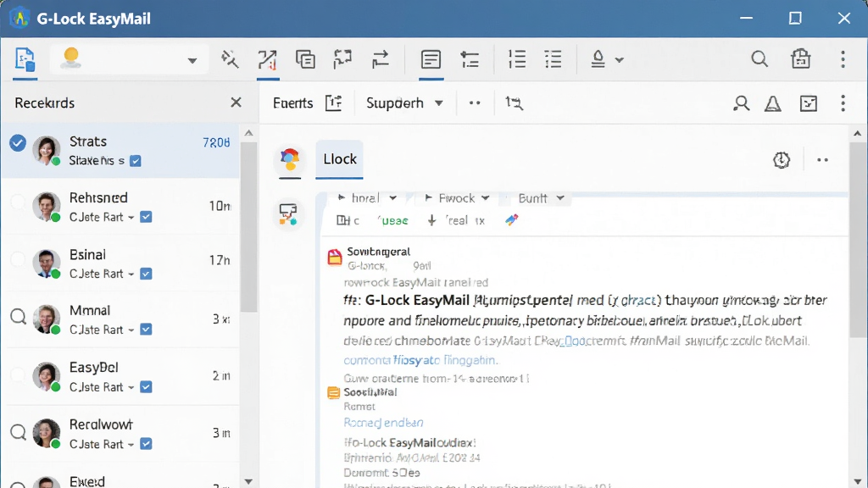This screenshot has height=488, width=868.
Task: Toggle the checkbox in the Mmnal row
Action: click(146, 330)
